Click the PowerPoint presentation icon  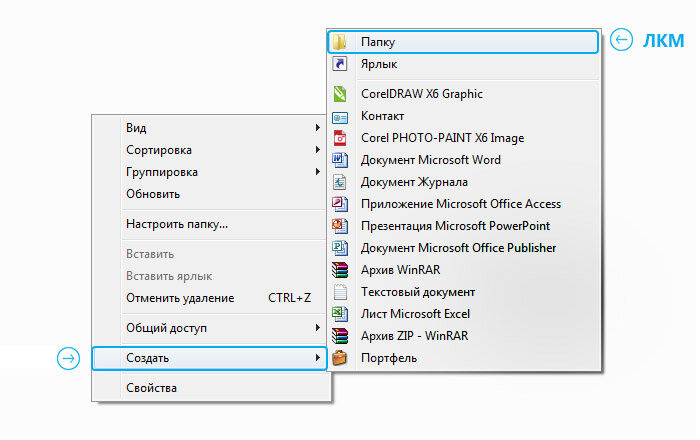(340, 226)
